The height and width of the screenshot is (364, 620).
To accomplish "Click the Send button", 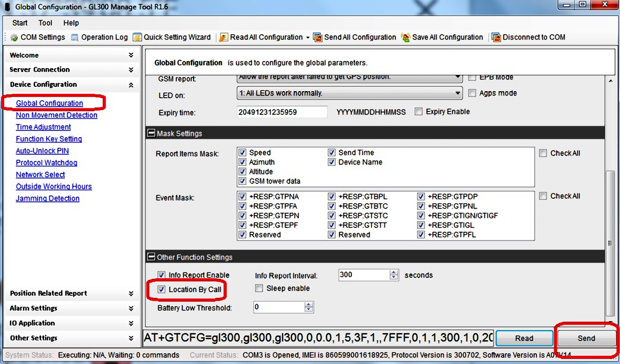I will [x=586, y=338].
